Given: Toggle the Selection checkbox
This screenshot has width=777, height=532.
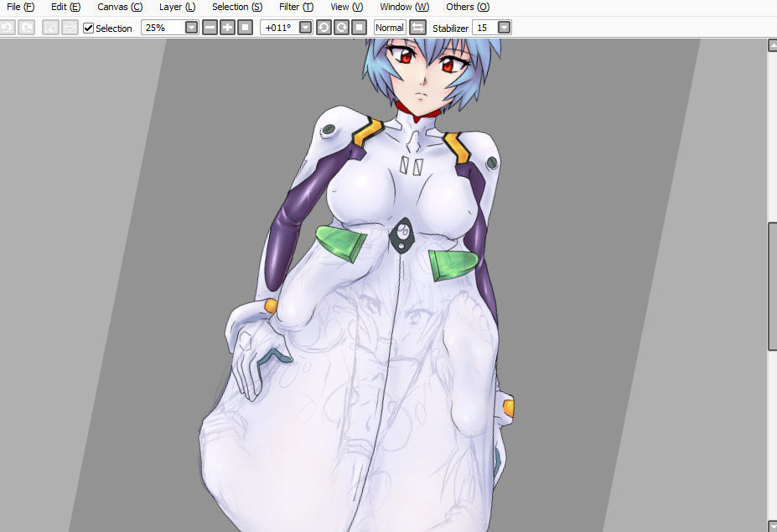Looking at the screenshot, I should (89, 28).
